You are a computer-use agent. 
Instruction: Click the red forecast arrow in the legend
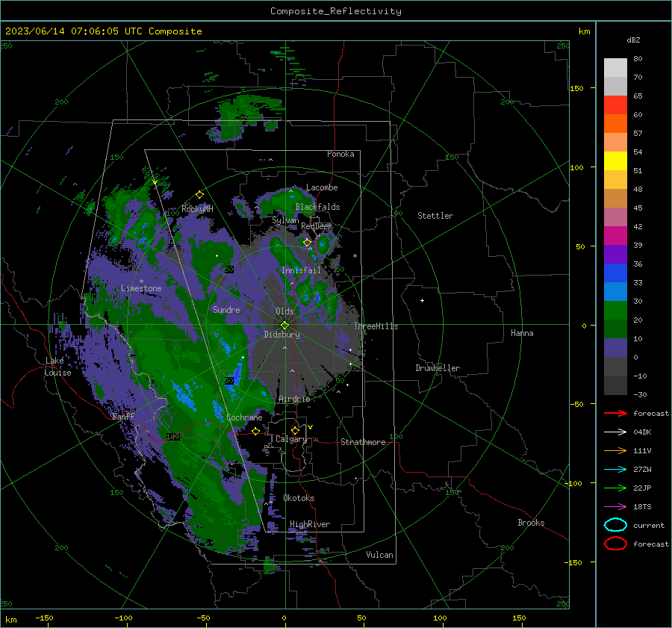pos(615,413)
